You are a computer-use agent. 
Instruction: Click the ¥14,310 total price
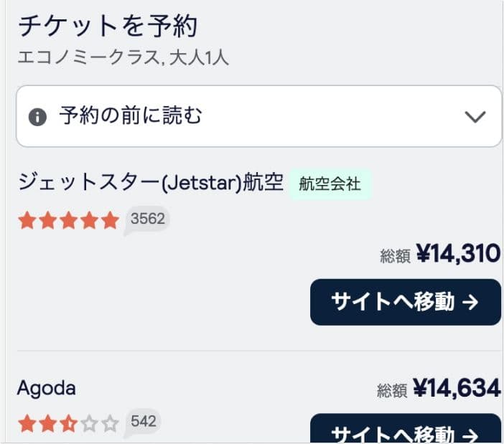point(458,253)
